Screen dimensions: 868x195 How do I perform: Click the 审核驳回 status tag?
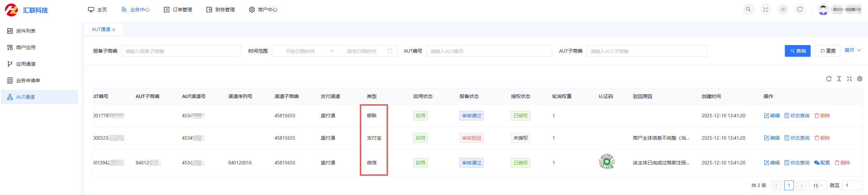[471, 138]
